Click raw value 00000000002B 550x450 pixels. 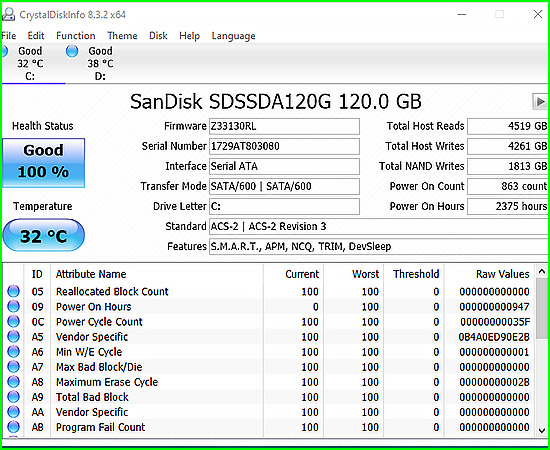(494, 382)
